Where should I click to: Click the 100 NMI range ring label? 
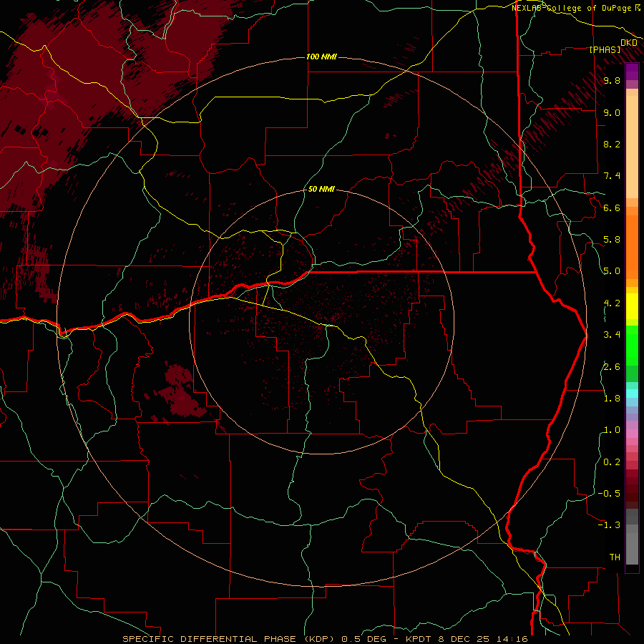(321, 57)
